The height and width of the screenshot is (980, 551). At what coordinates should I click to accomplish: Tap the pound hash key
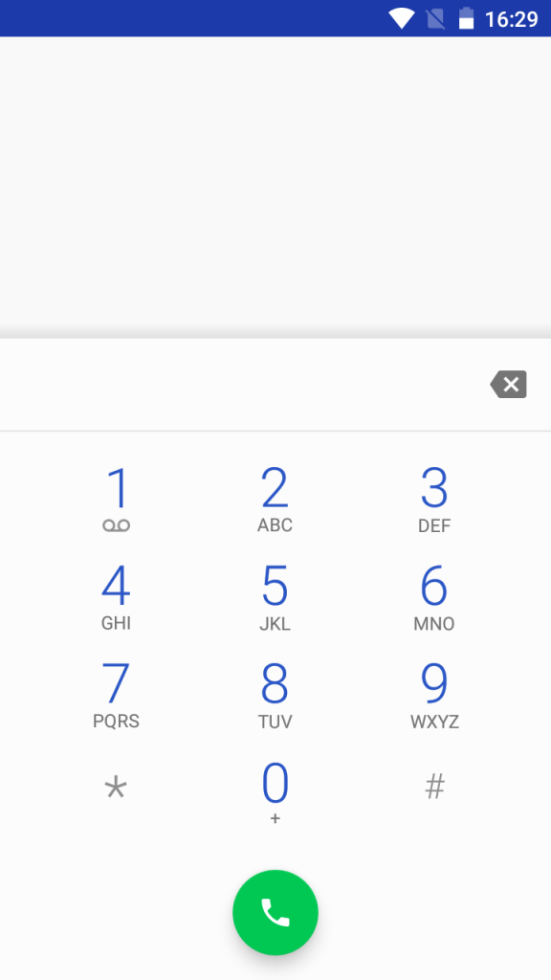tap(435, 787)
